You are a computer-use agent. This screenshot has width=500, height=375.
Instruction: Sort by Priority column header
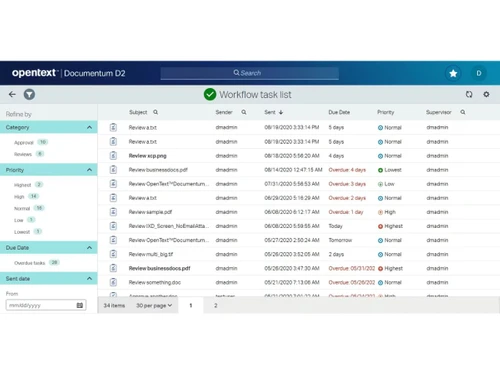pyautogui.click(x=386, y=112)
